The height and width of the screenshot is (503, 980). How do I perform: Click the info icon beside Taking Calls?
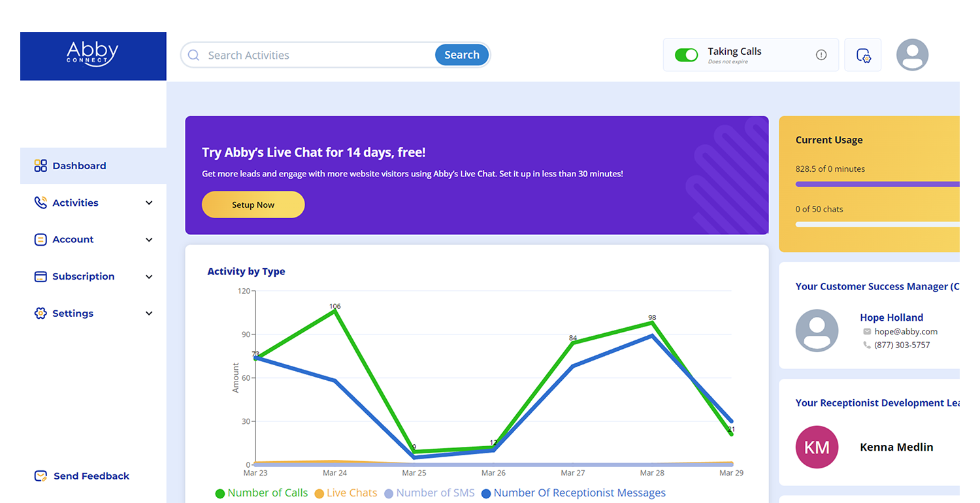click(x=821, y=55)
